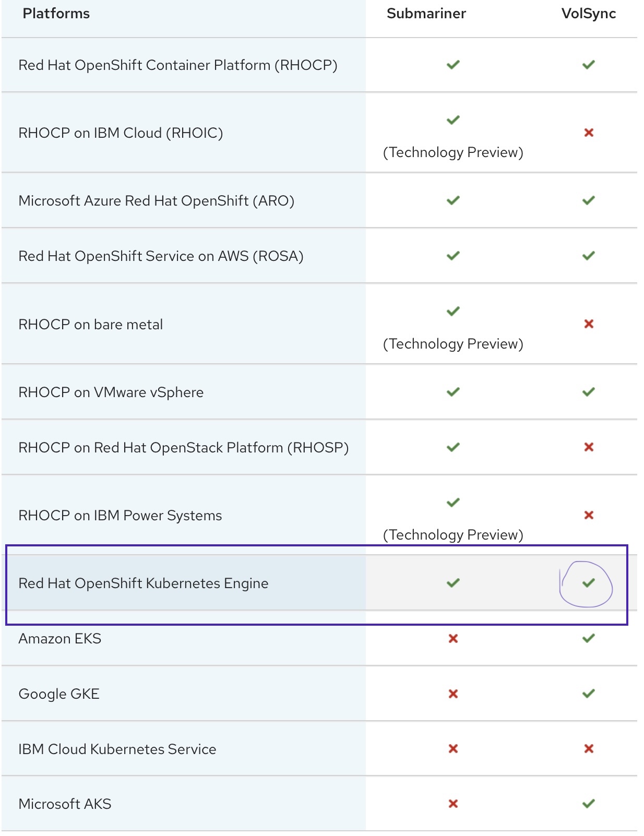
Task: Click the Submariner checkmark for RHOCP row
Action: pyautogui.click(x=453, y=65)
